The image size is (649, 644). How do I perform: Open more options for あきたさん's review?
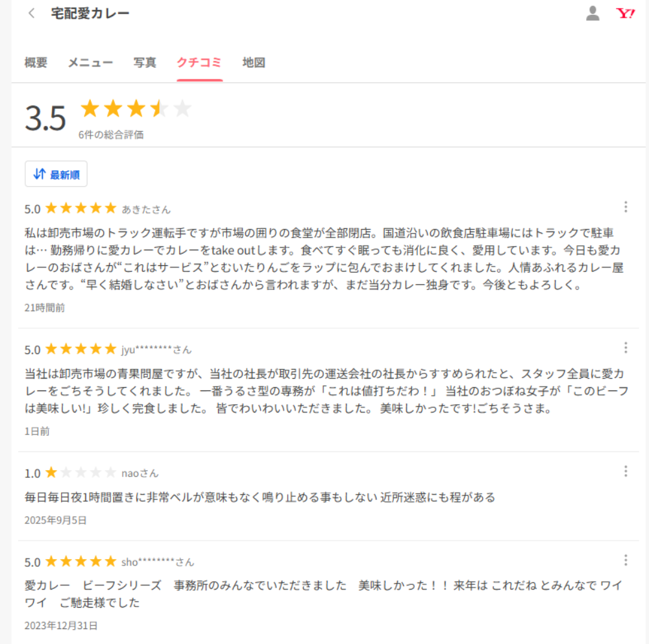[x=626, y=207]
